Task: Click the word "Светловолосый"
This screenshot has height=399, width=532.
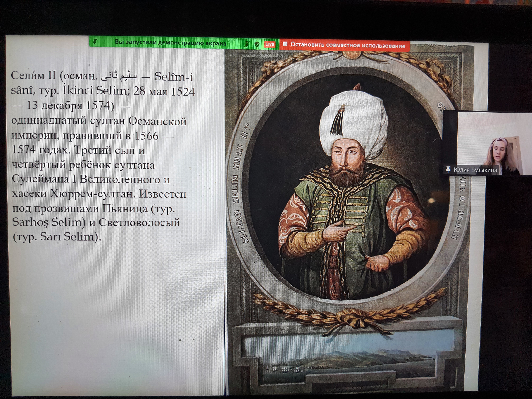Action: (139, 222)
